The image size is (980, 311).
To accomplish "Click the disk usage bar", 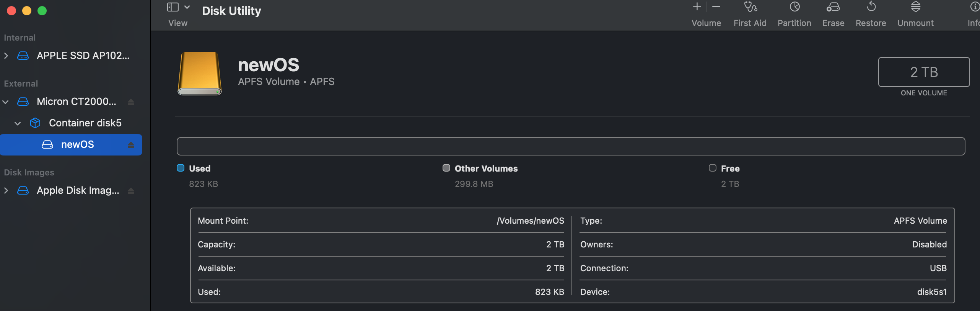I will [570, 146].
